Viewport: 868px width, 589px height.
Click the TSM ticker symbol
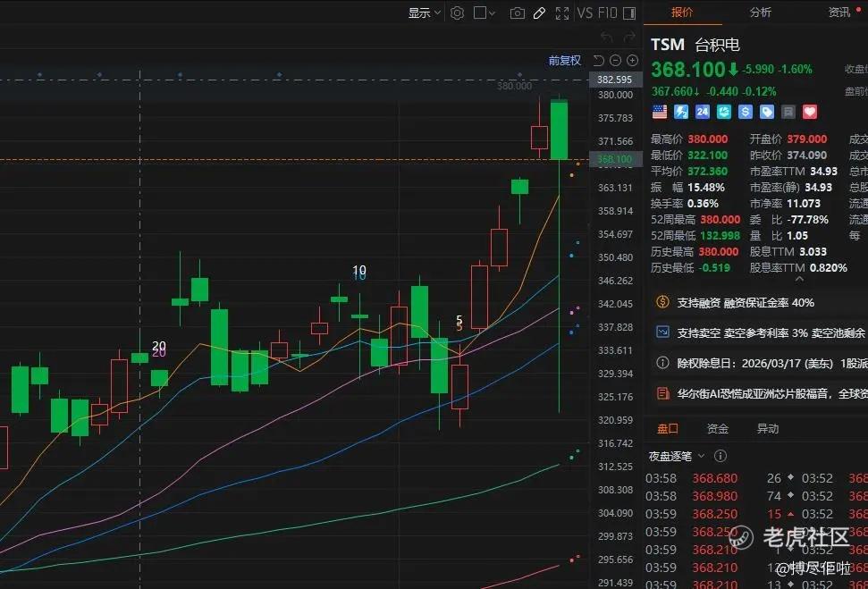coord(668,45)
